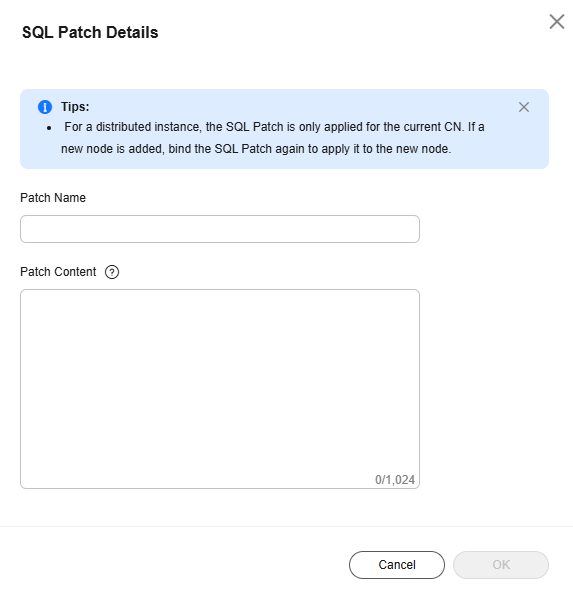This screenshot has height=595, width=573.
Task: Focus the Patch Name input field
Action: point(220,229)
